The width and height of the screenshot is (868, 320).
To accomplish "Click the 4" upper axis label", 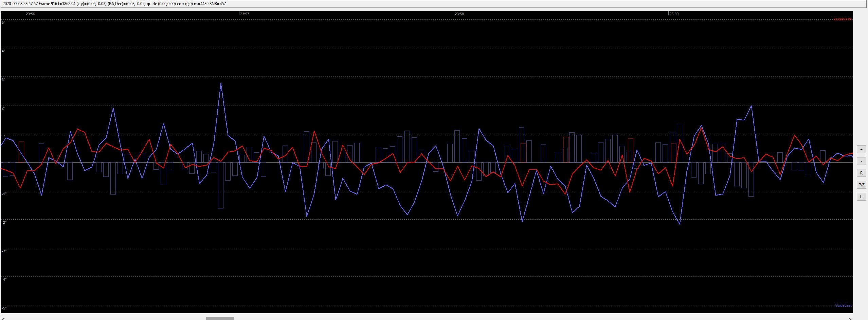I will pos(3,51).
